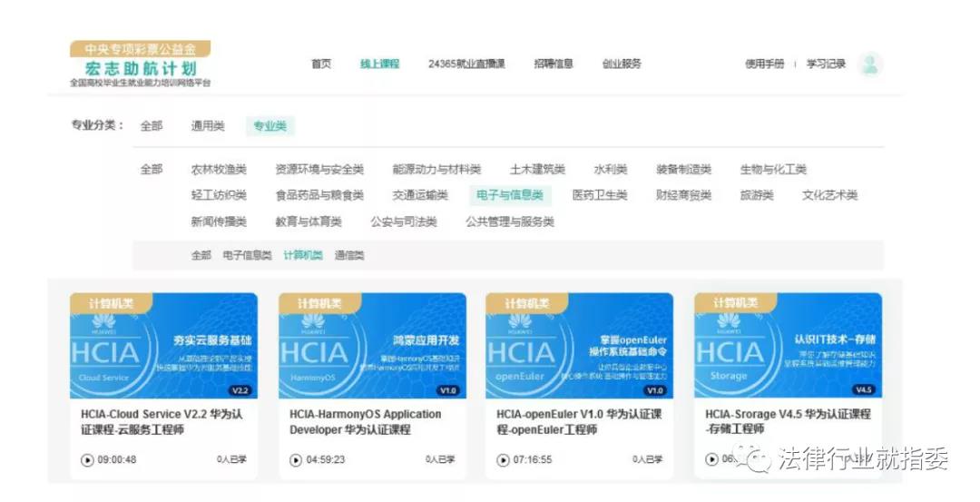Screen dimensions: 980x502
Task: Open title HCIA-Cloud Service V2.2 华为认证课程
Action: (x=162, y=422)
